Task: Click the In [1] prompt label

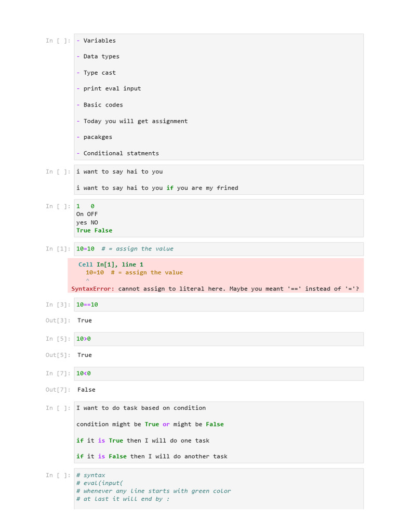Action: point(58,249)
